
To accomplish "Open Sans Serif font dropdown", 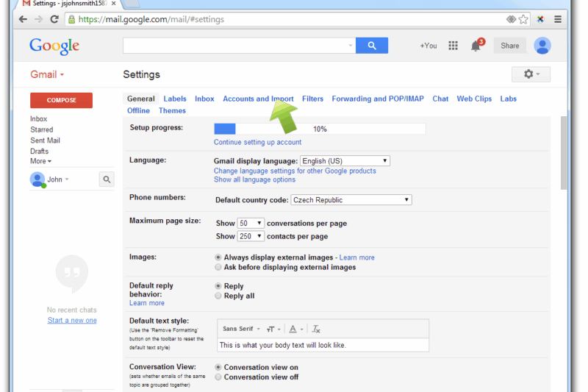I will [241, 329].
